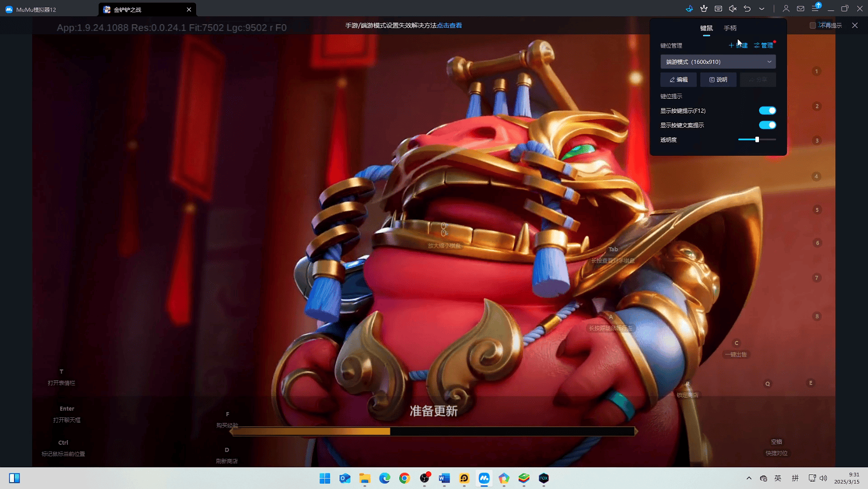Click 新建 to create a key scheme
This screenshot has width=868, height=489.
tap(738, 45)
